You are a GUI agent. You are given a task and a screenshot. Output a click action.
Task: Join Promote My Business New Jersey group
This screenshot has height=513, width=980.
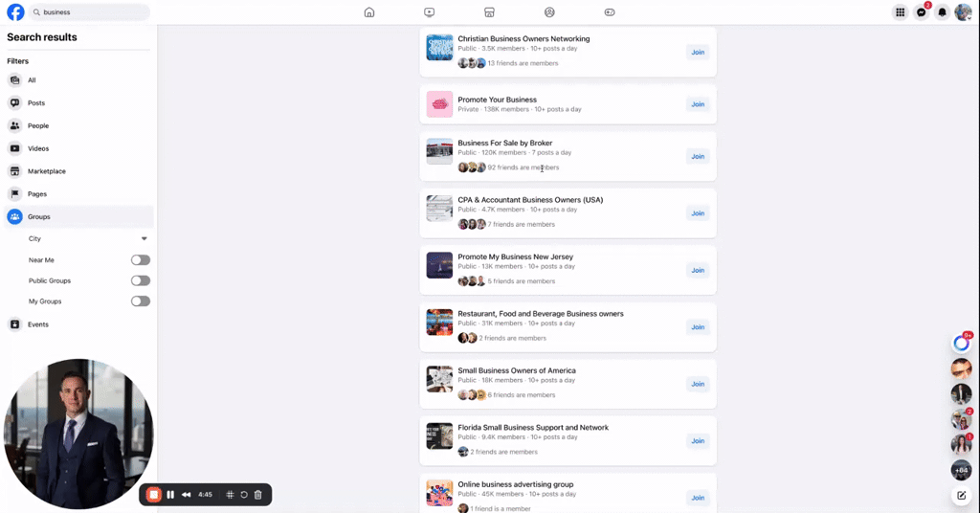point(698,270)
